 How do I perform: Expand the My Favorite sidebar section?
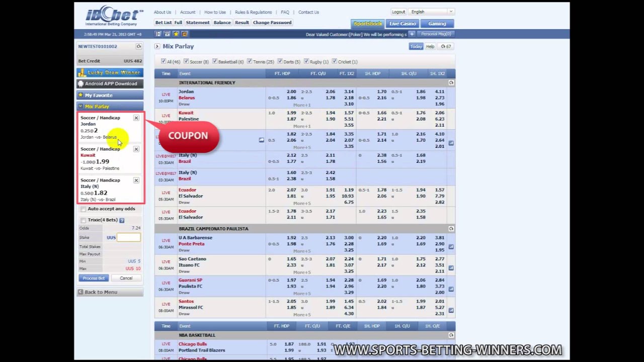tap(110, 95)
